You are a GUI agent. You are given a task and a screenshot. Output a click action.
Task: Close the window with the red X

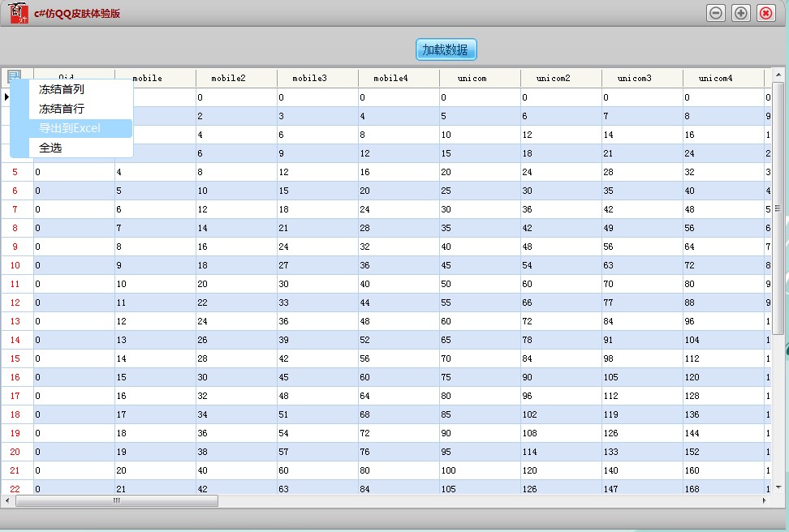[765, 13]
